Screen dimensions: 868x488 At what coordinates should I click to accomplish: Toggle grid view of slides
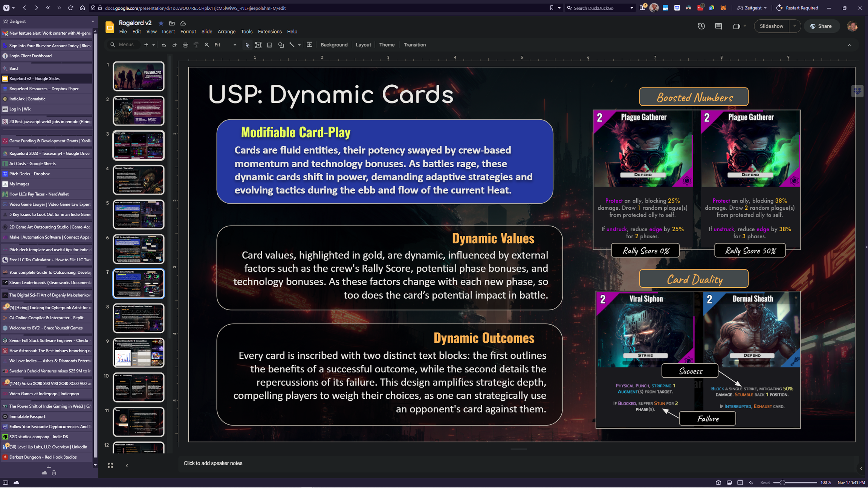tap(110, 466)
